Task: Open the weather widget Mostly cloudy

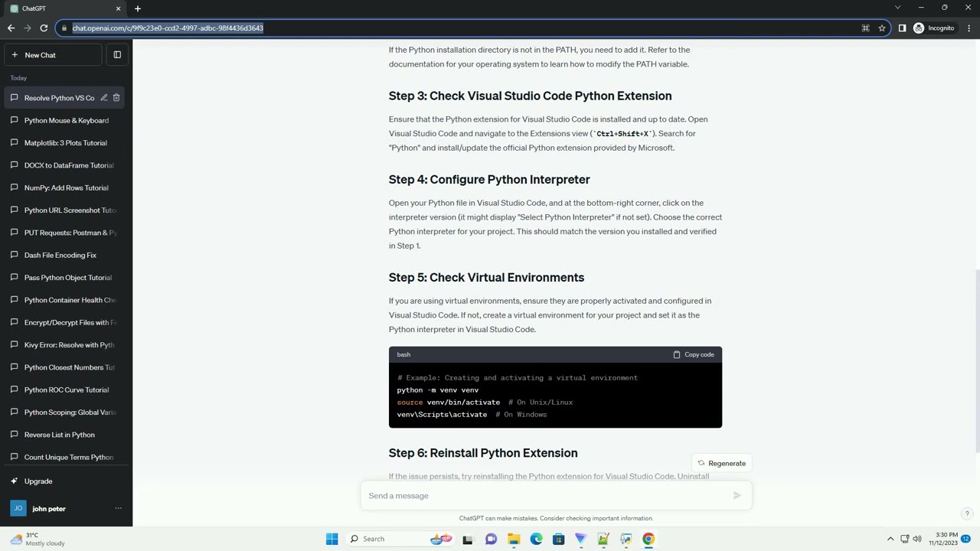Action: [37, 539]
